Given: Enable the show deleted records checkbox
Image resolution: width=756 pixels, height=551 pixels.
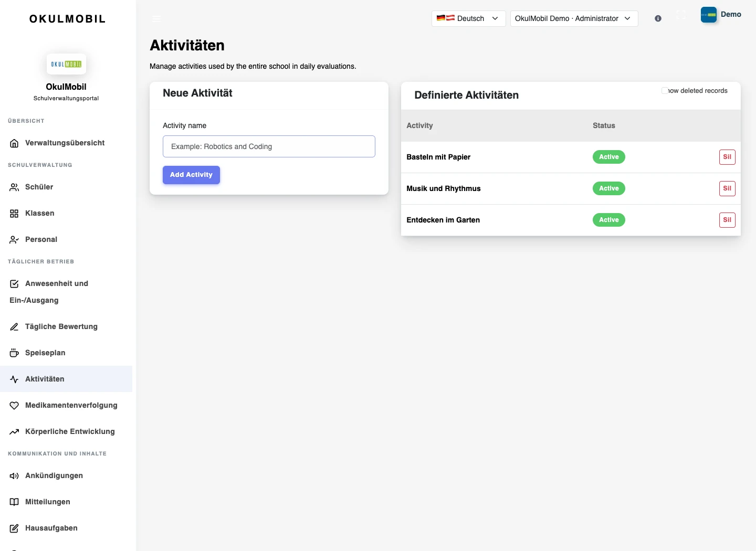Looking at the screenshot, I should pos(665,91).
